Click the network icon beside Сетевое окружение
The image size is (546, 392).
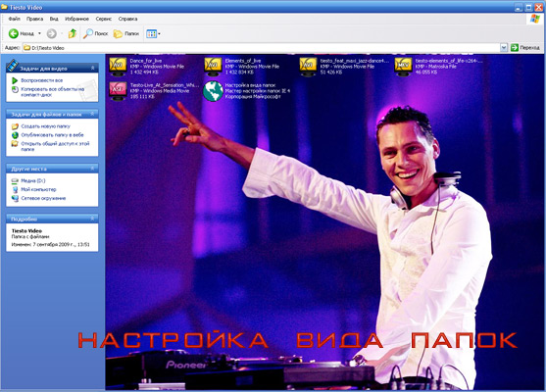(x=15, y=198)
